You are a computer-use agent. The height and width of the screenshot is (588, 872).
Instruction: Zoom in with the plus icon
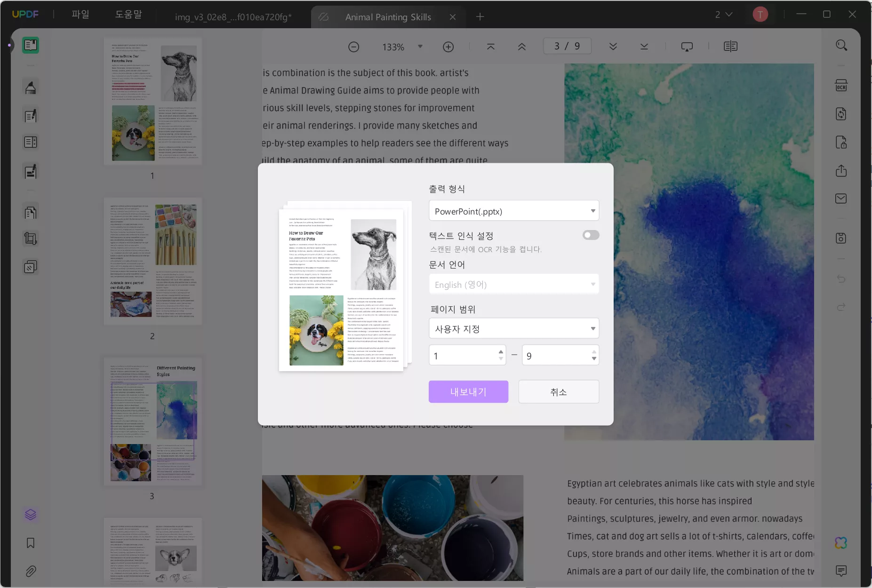click(x=448, y=47)
